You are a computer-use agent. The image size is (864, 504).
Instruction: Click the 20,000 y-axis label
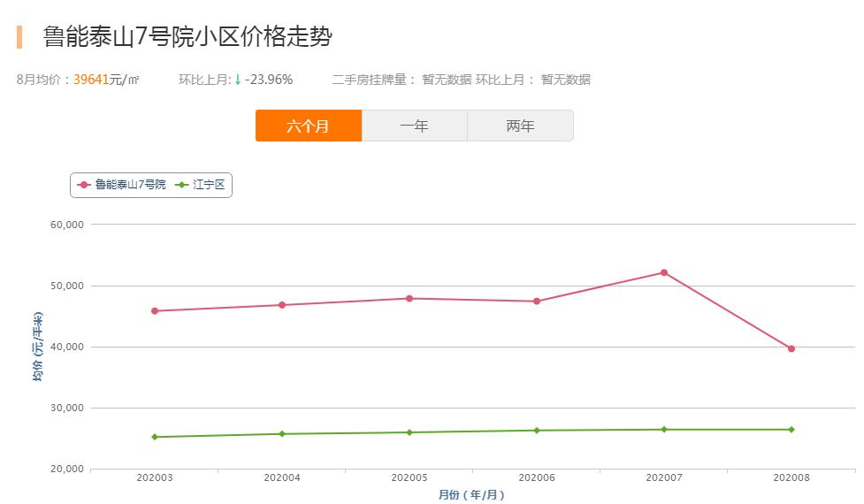(67, 470)
